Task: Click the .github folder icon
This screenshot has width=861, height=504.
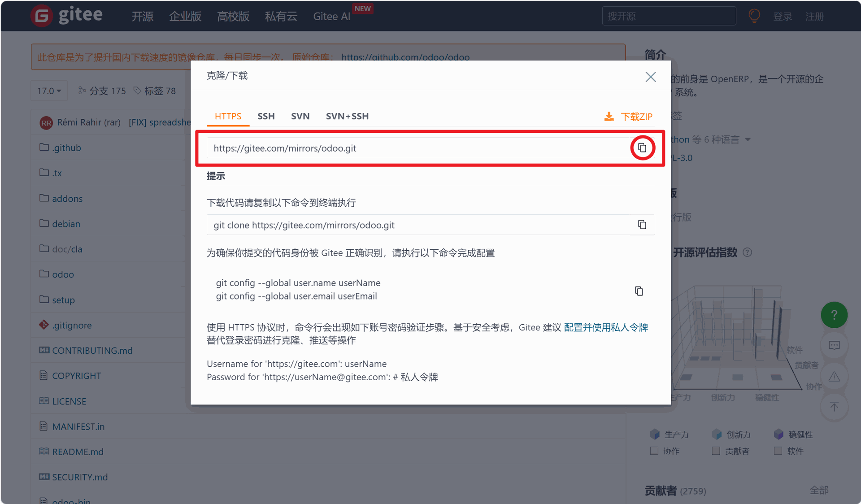Action: [x=44, y=147]
